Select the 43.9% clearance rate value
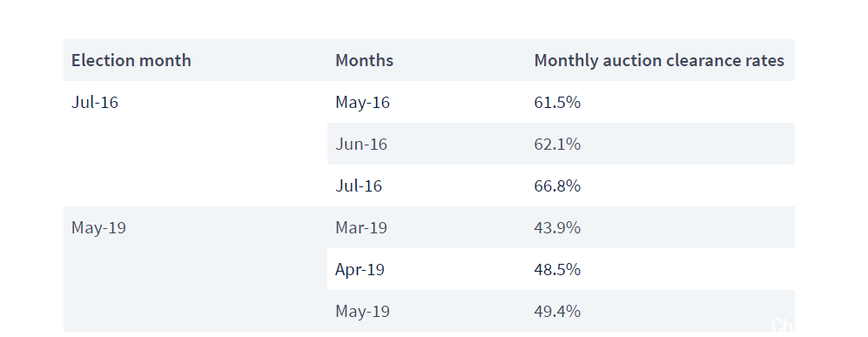The image size is (868, 337). click(x=557, y=227)
